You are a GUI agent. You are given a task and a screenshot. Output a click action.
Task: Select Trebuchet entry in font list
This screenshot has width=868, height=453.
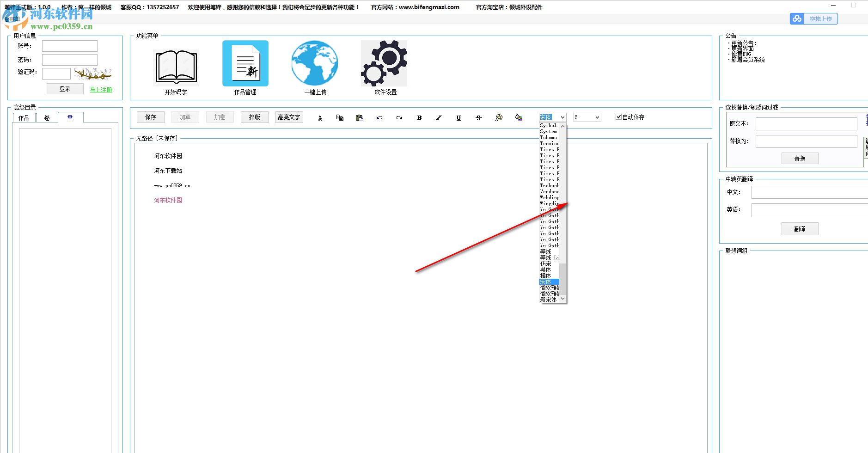point(550,185)
